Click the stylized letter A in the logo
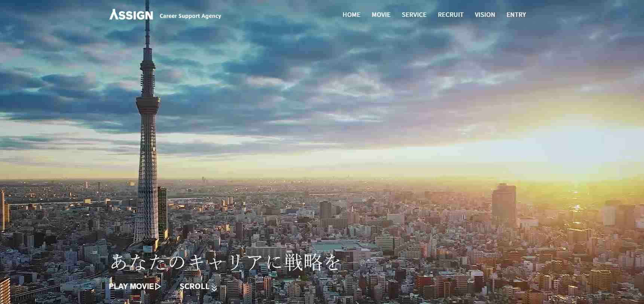 (114, 15)
